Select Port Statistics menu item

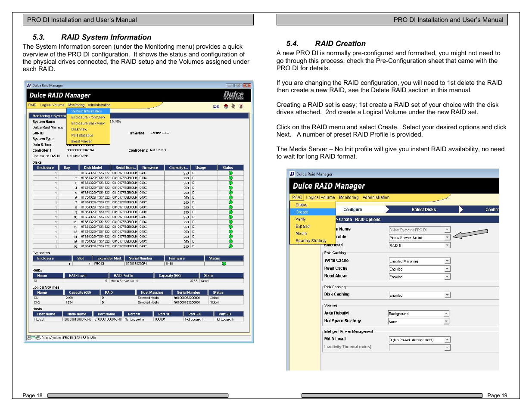click(x=88, y=135)
